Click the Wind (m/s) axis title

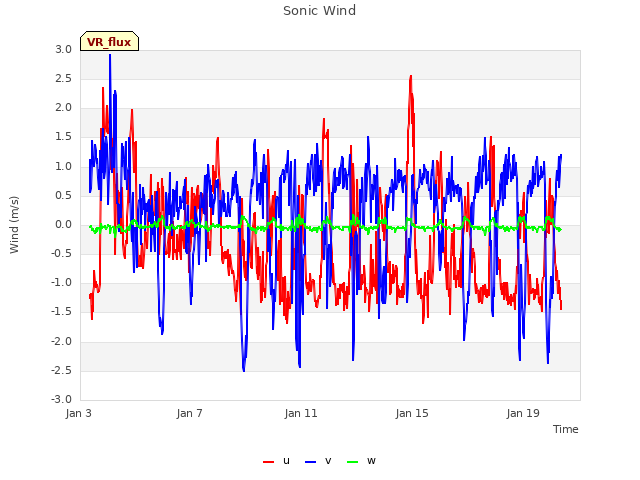14,225
